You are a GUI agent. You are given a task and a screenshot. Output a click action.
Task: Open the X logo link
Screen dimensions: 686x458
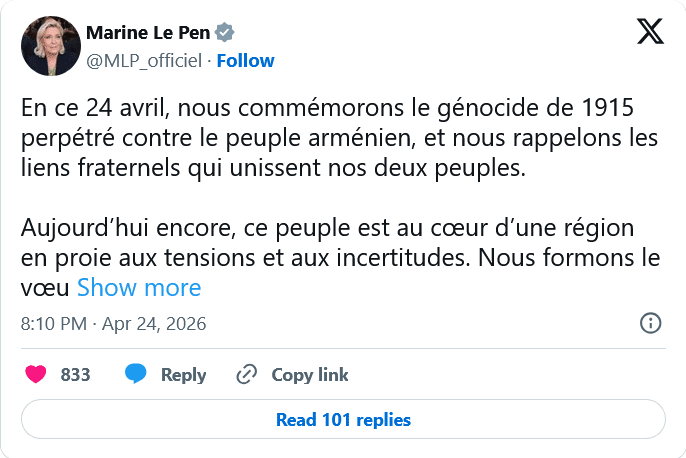(651, 33)
